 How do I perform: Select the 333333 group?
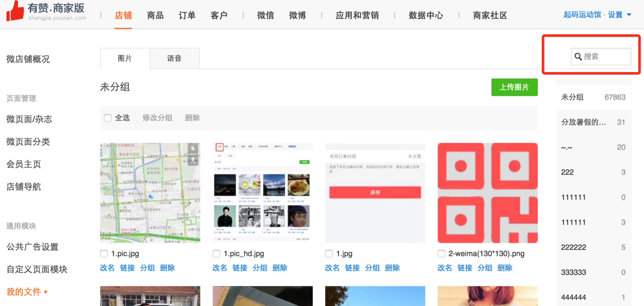click(594, 272)
